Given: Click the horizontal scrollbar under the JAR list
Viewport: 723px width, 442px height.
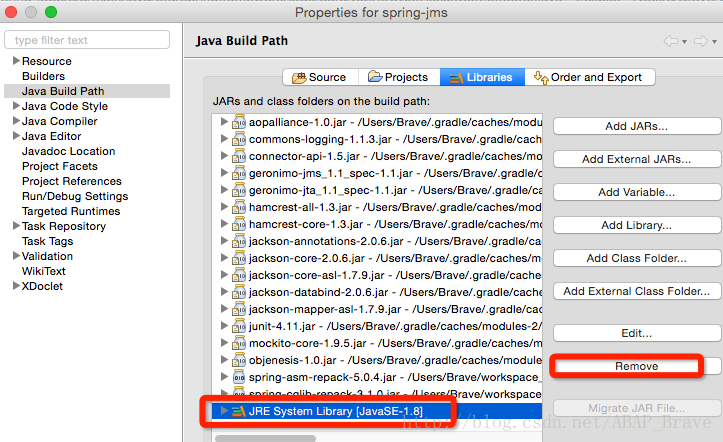Looking at the screenshot, I should pyautogui.click(x=266, y=438).
